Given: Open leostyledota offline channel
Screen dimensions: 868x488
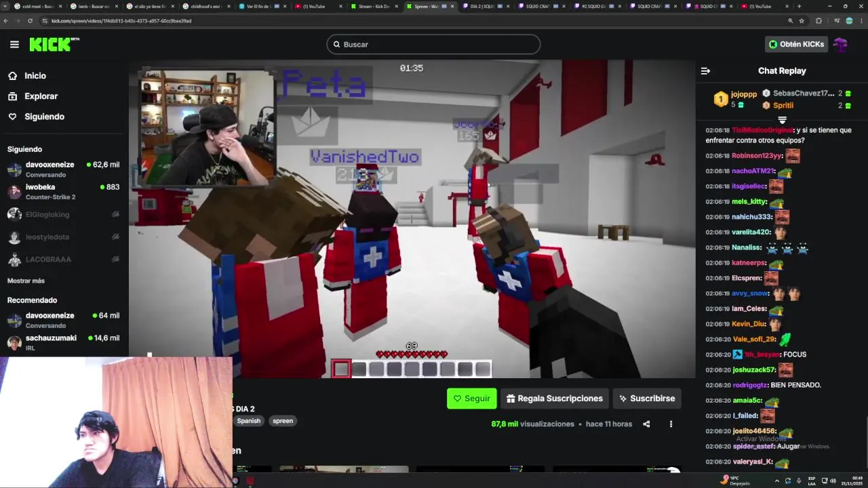Looking at the screenshot, I should (x=63, y=237).
